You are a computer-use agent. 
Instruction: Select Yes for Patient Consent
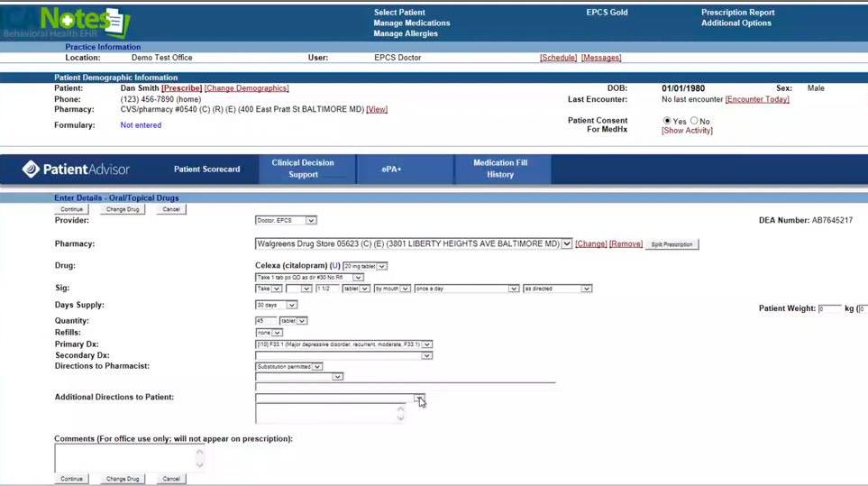pyautogui.click(x=667, y=121)
